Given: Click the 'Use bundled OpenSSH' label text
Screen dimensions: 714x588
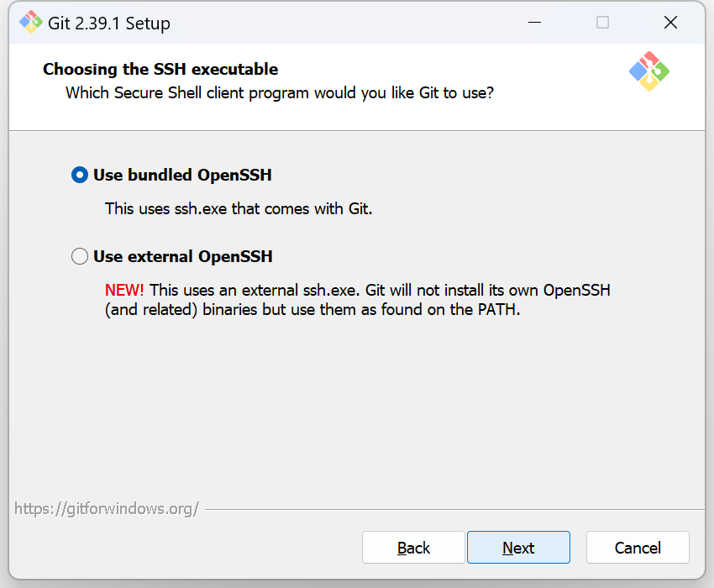Looking at the screenshot, I should click(182, 176).
